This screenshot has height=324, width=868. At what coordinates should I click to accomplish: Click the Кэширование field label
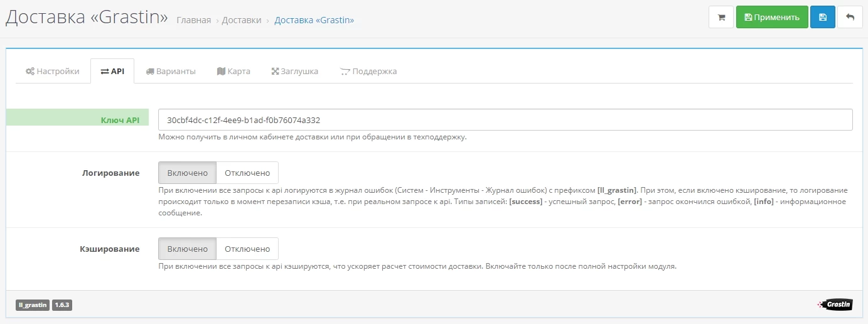pyautogui.click(x=110, y=249)
